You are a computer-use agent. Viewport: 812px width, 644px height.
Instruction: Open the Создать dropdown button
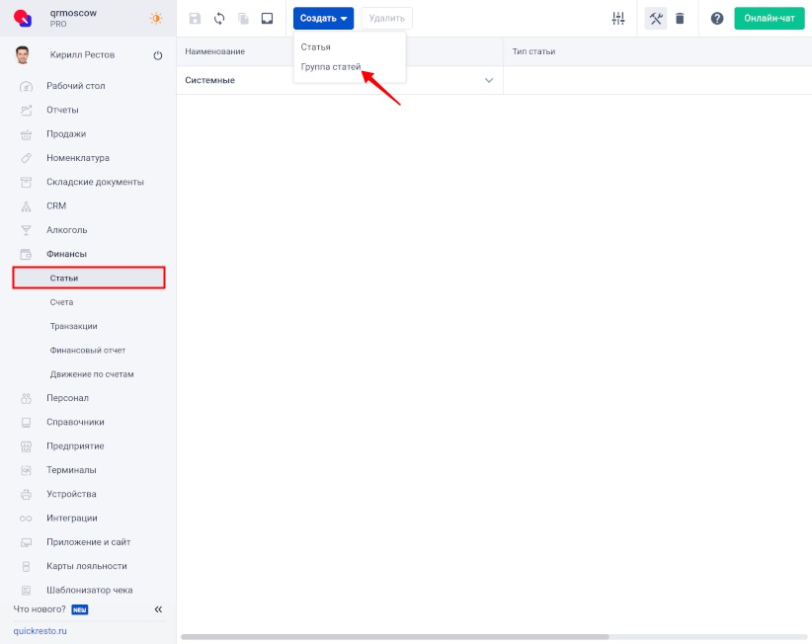click(323, 18)
